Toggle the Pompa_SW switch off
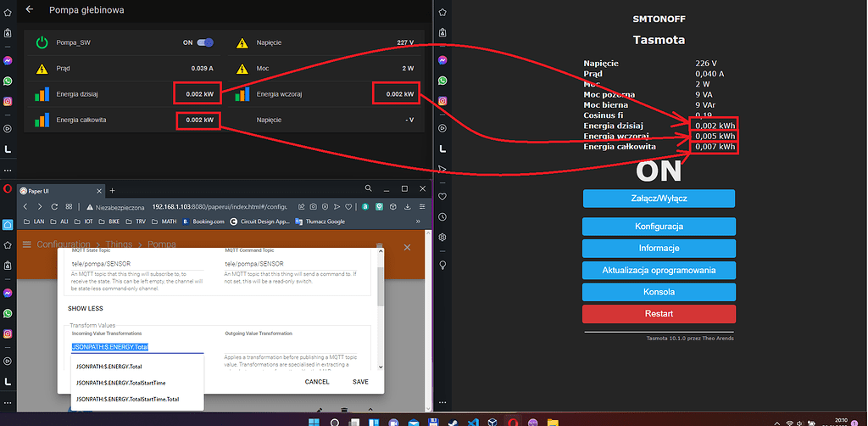This screenshot has width=868, height=426. [204, 42]
